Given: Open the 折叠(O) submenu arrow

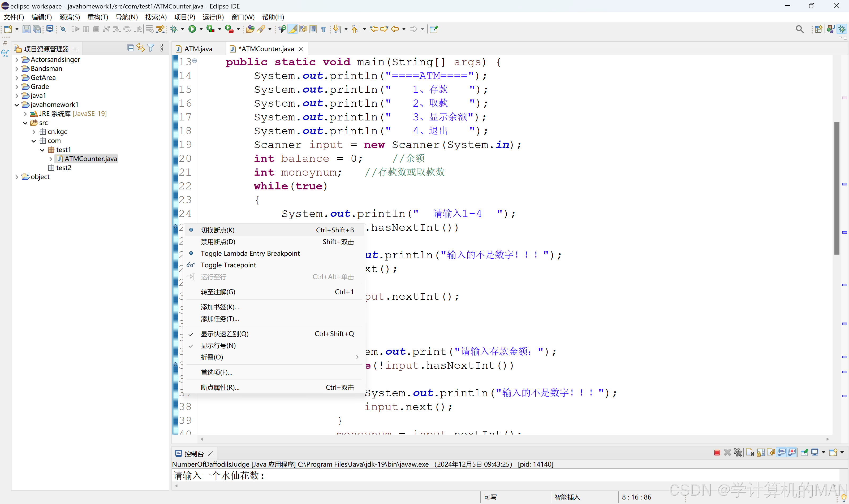Looking at the screenshot, I should point(357,357).
